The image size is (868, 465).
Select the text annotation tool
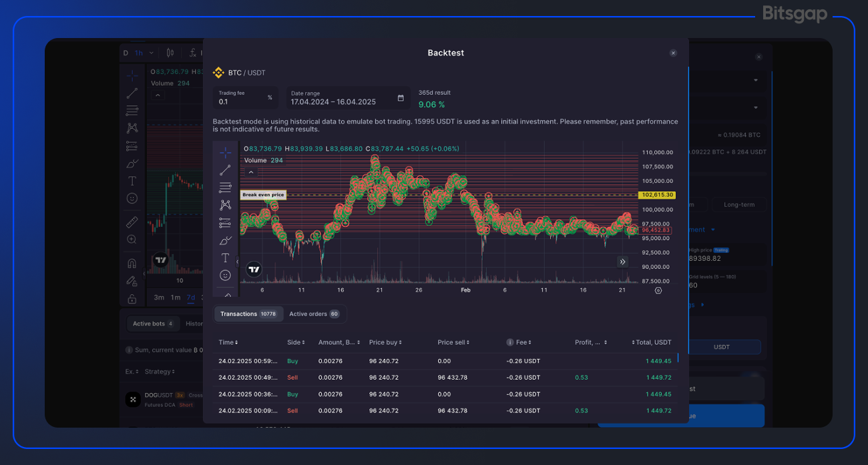pos(225,256)
